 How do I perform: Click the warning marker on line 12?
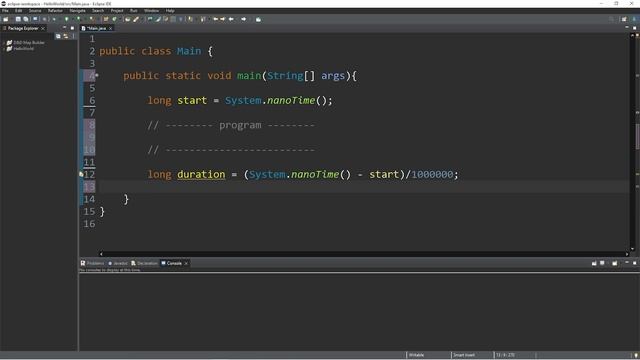click(x=81, y=174)
